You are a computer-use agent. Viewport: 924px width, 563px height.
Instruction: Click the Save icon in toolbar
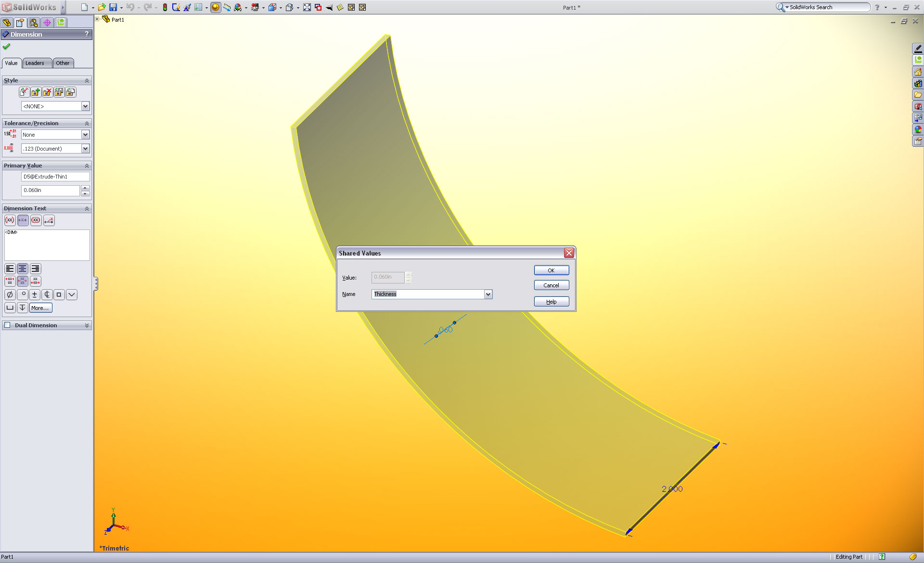pyautogui.click(x=113, y=7)
